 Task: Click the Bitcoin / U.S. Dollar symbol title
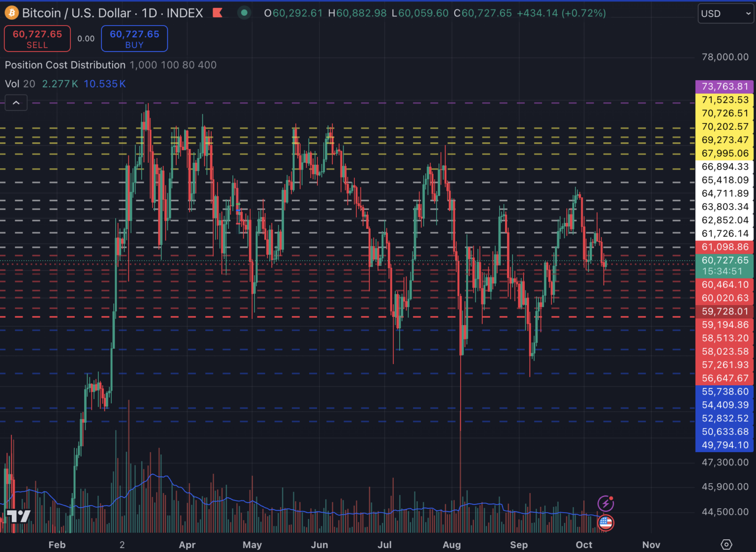click(77, 13)
